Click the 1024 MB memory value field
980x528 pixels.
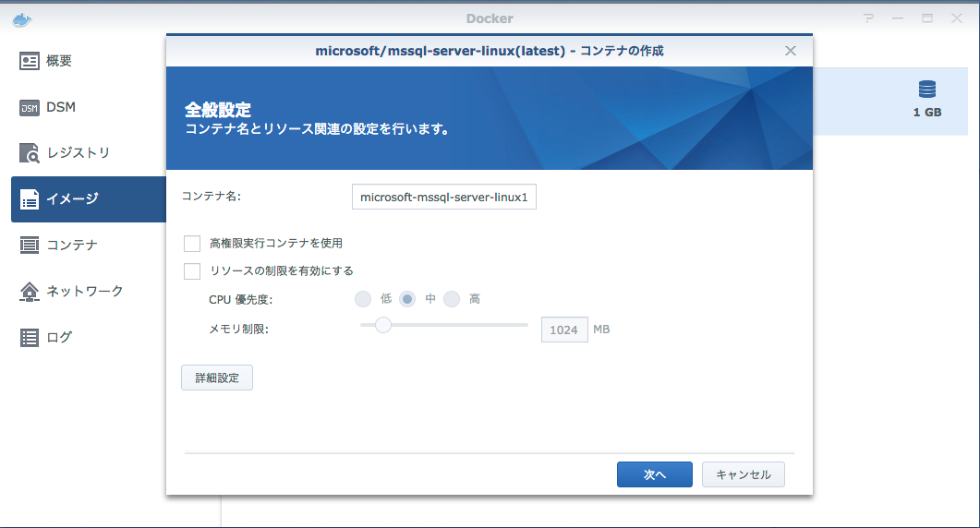pos(564,330)
